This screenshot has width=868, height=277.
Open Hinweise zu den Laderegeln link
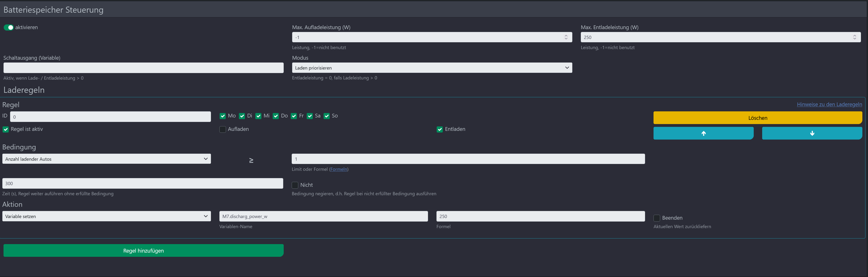829,104
